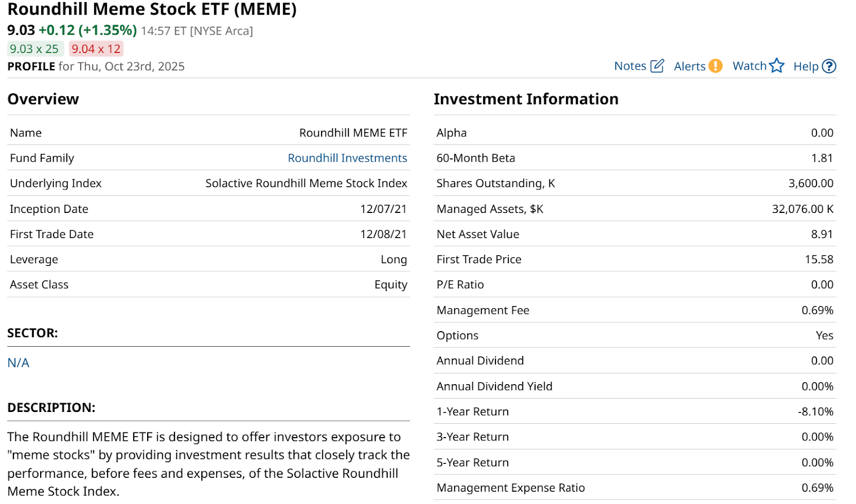This screenshot has height=504, width=856.
Task: Click the +0.12 (+1.35%) price change
Action: (x=88, y=30)
